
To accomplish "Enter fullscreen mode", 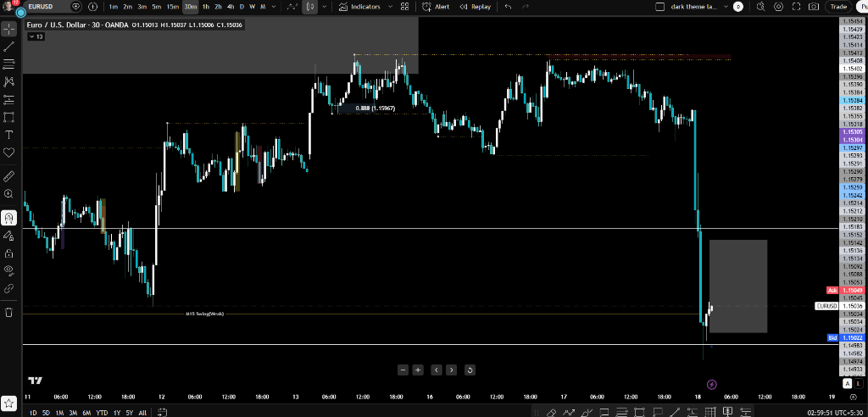I will (x=796, y=7).
